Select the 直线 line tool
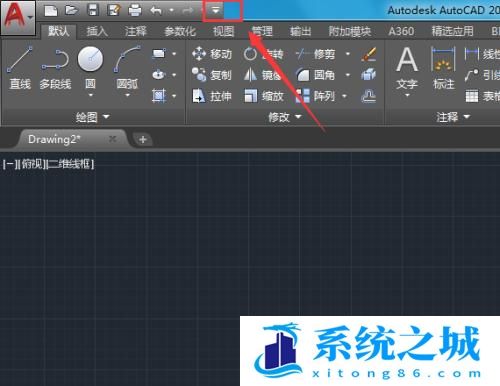Image resolution: width=500 pixels, height=386 pixels. [20, 68]
